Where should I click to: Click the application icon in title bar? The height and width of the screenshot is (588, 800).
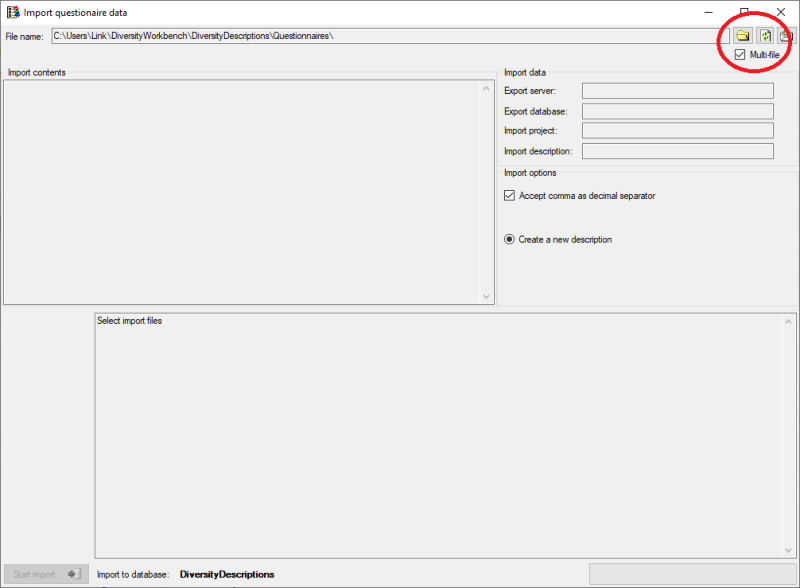pyautogui.click(x=13, y=12)
